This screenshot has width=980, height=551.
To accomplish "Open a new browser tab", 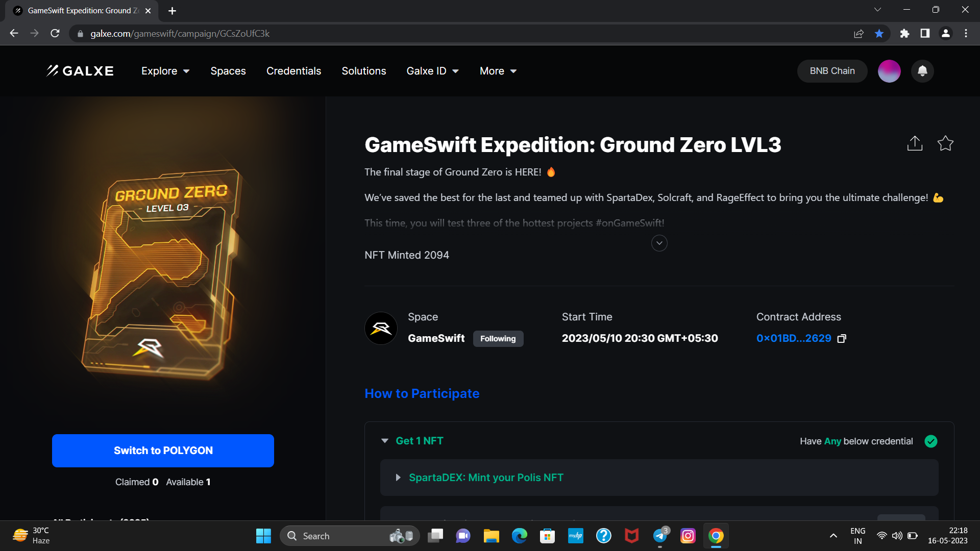I will (x=172, y=11).
